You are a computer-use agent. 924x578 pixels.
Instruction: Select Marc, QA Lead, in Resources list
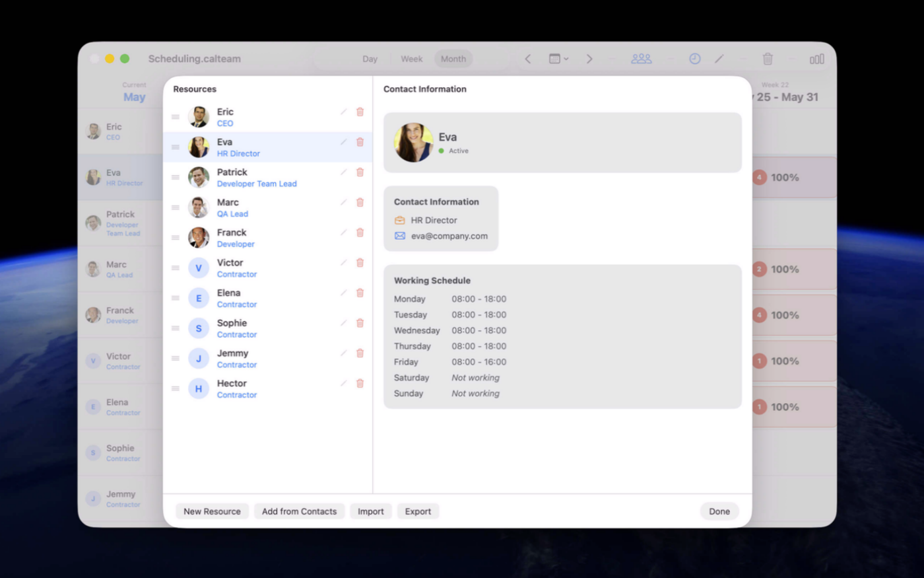pos(268,207)
